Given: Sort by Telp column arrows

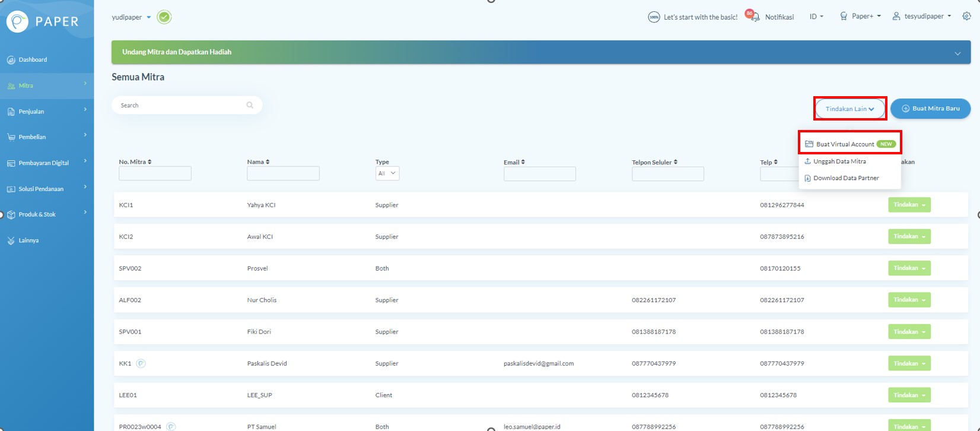Looking at the screenshot, I should [x=775, y=162].
